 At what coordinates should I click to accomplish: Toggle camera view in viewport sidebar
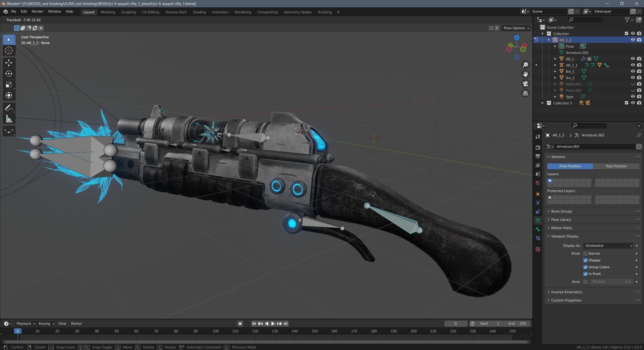[525, 84]
